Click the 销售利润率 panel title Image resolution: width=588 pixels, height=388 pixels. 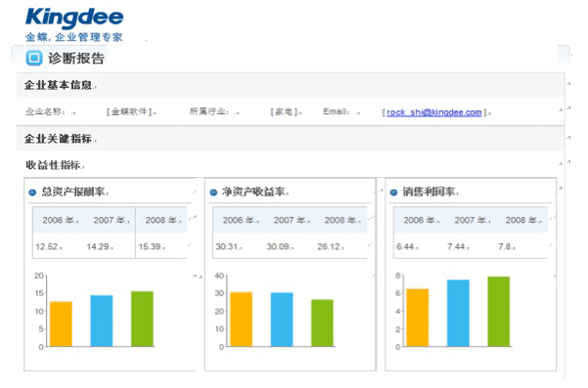click(x=430, y=192)
